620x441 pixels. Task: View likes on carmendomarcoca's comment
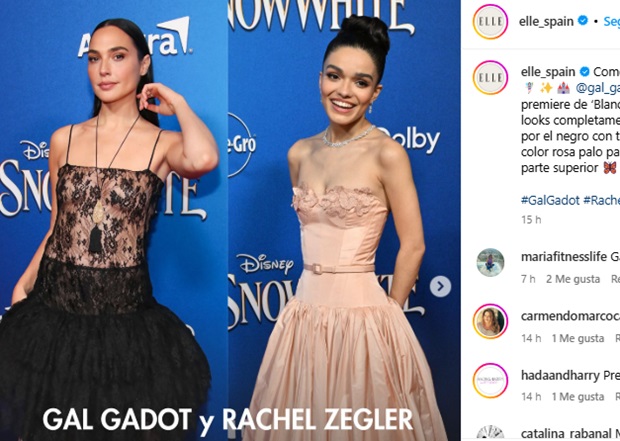tap(578, 339)
